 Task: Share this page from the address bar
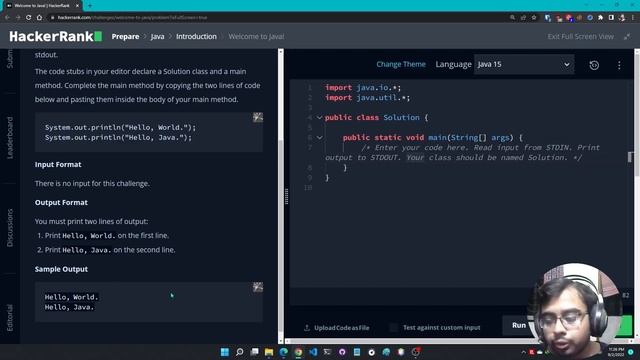pyautogui.click(x=523, y=18)
